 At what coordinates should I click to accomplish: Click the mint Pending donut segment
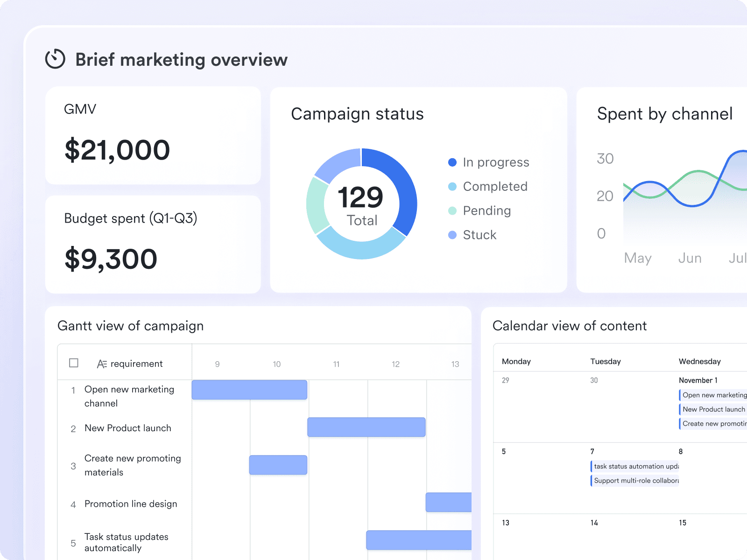[x=316, y=205]
